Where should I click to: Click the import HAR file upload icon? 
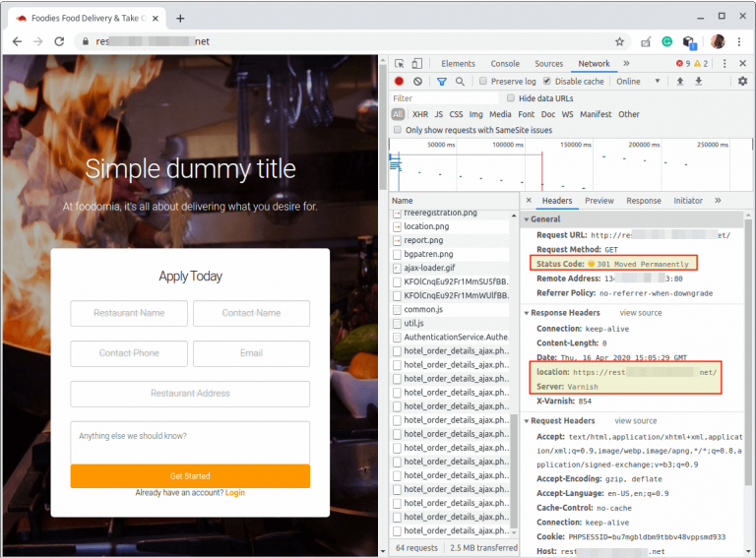click(679, 82)
